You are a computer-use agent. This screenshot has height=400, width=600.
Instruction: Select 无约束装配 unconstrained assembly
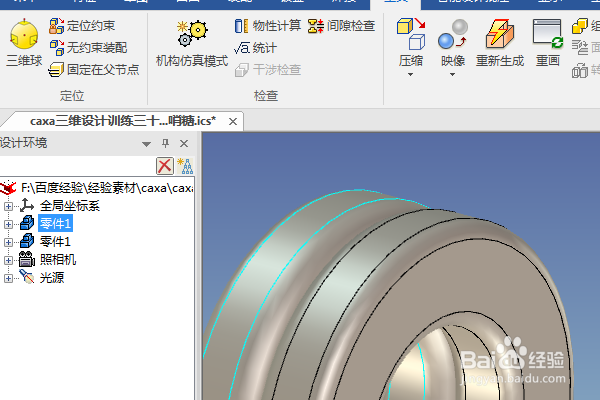[88, 48]
